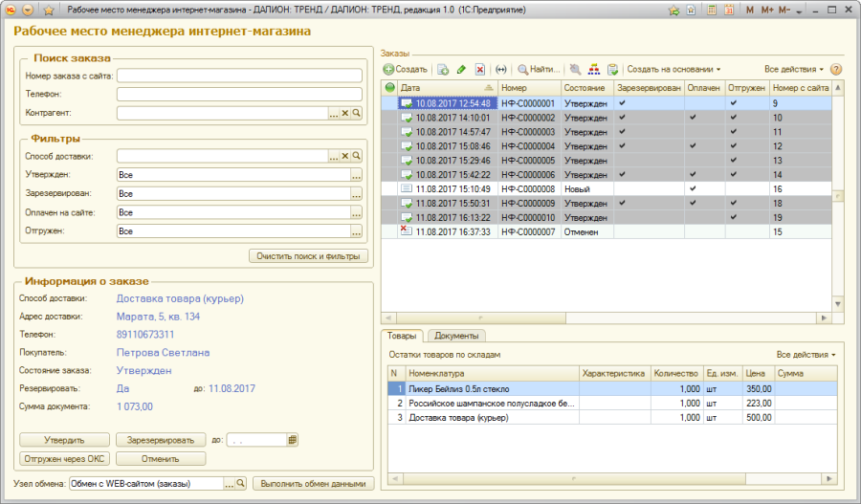Click the Номер с сайта column header

click(x=801, y=87)
